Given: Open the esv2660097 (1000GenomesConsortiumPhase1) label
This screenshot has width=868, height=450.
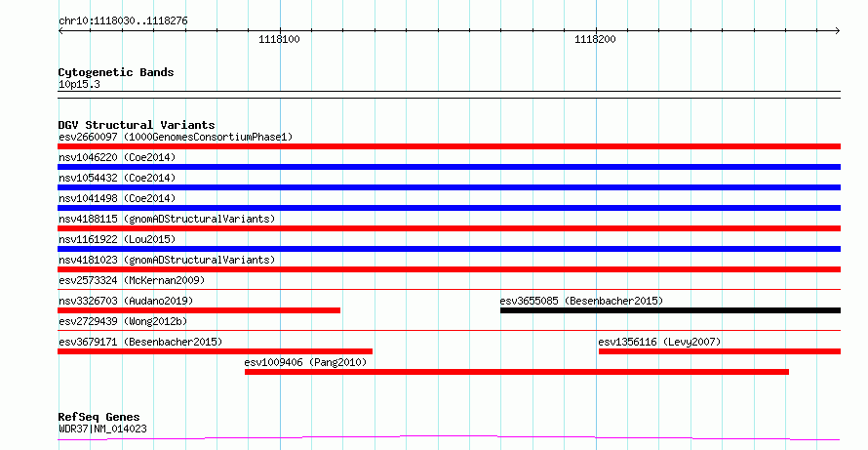Looking at the screenshot, I should (x=176, y=137).
